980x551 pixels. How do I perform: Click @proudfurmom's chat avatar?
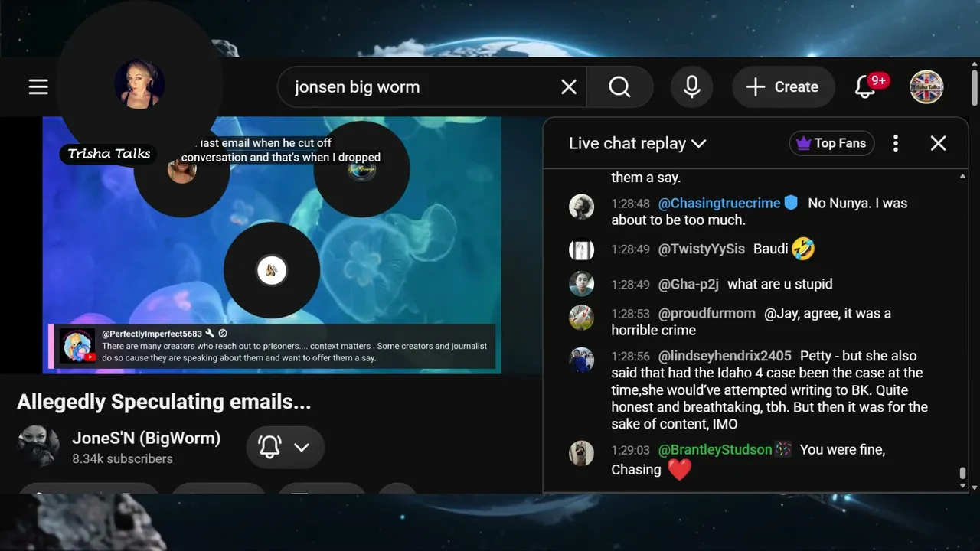tap(582, 317)
